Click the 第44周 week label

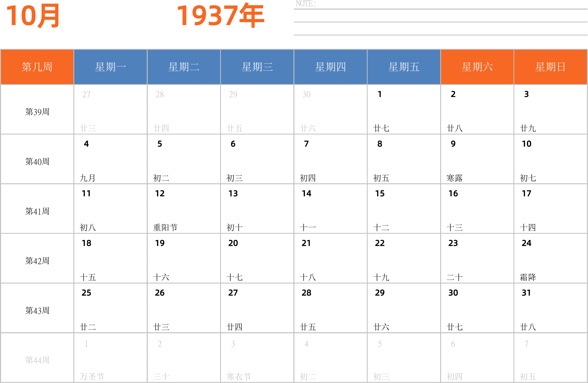[37, 360]
